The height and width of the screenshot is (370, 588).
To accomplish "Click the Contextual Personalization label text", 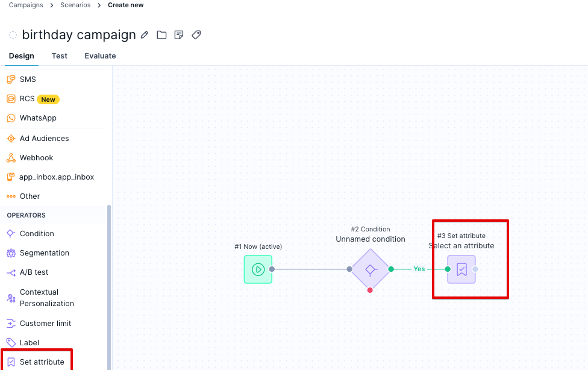I will click(47, 298).
